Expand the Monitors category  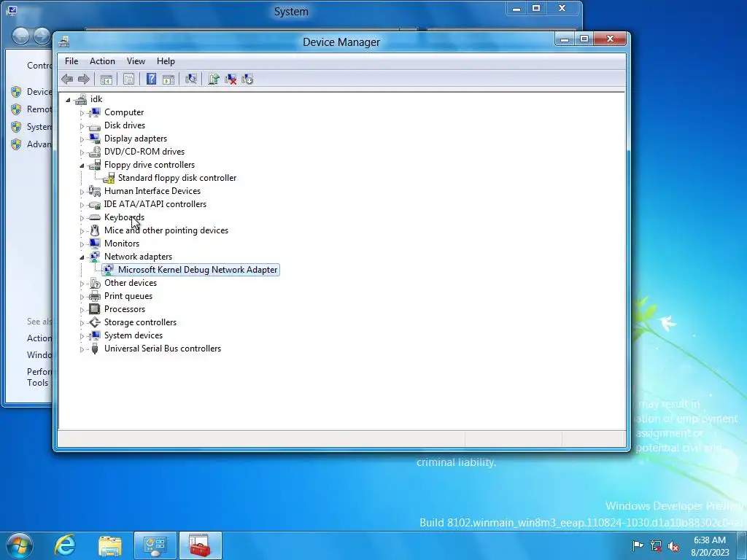pos(82,244)
